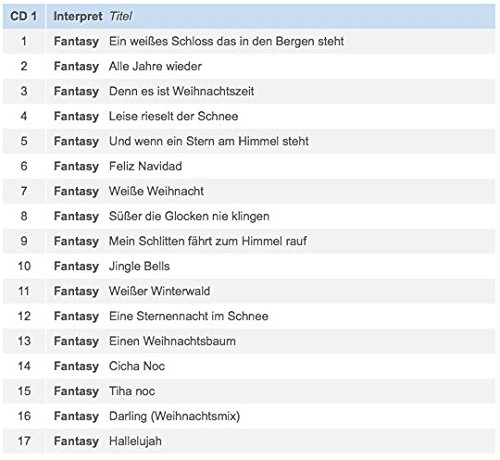Choose the track "Leise rieselt der Schnee"
The image size is (500, 460).
(x=174, y=116)
